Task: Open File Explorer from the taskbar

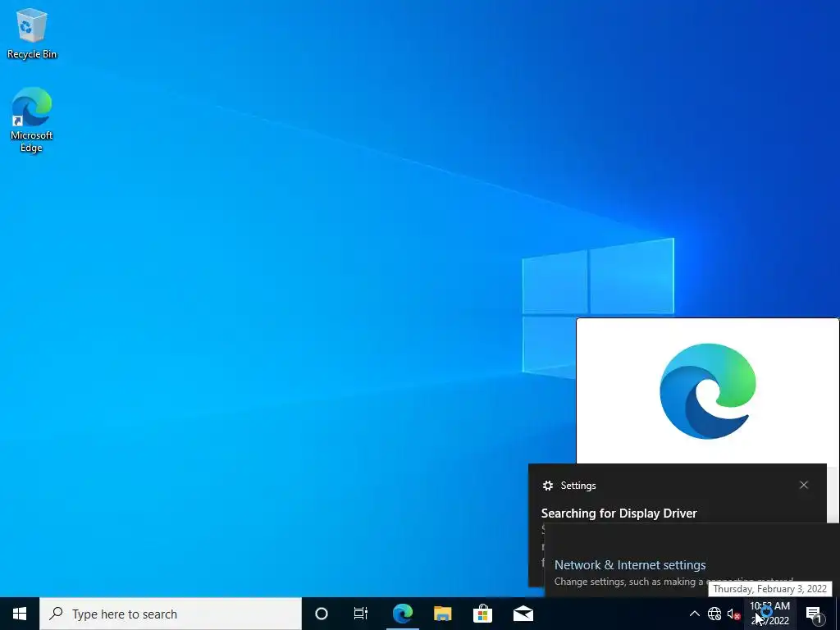Action: tap(442, 614)
